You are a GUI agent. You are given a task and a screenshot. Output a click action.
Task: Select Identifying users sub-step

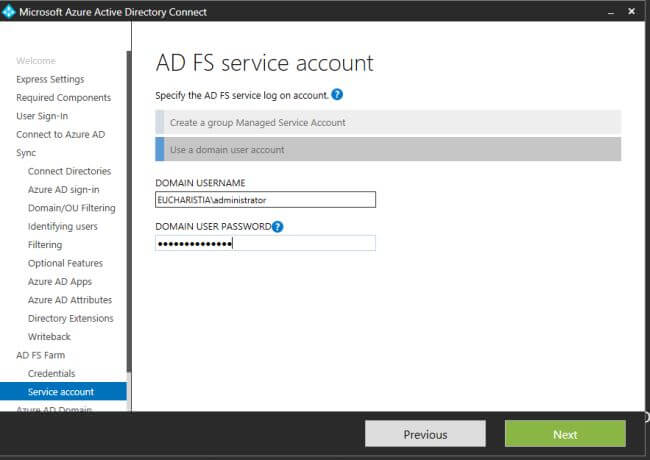click(x=63, y=226)
